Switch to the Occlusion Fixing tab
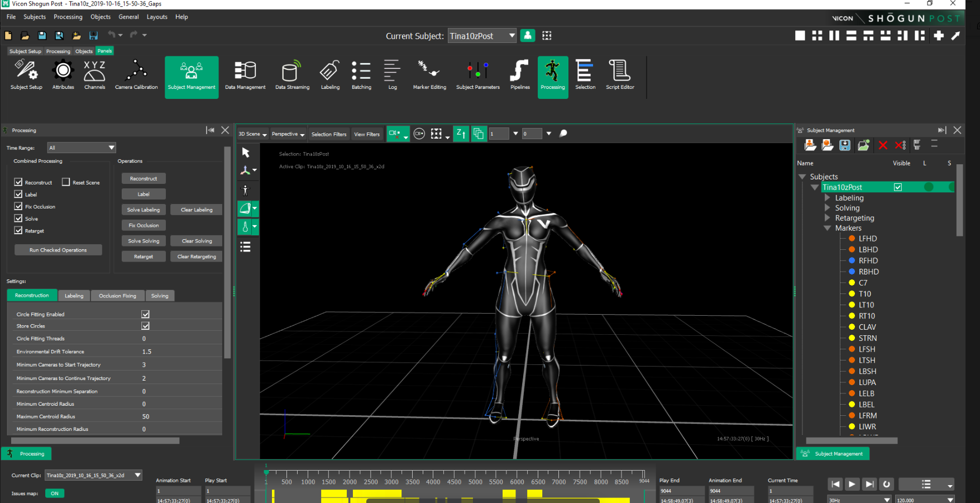This screenshot has width=980, height=503. coord(117,296)
